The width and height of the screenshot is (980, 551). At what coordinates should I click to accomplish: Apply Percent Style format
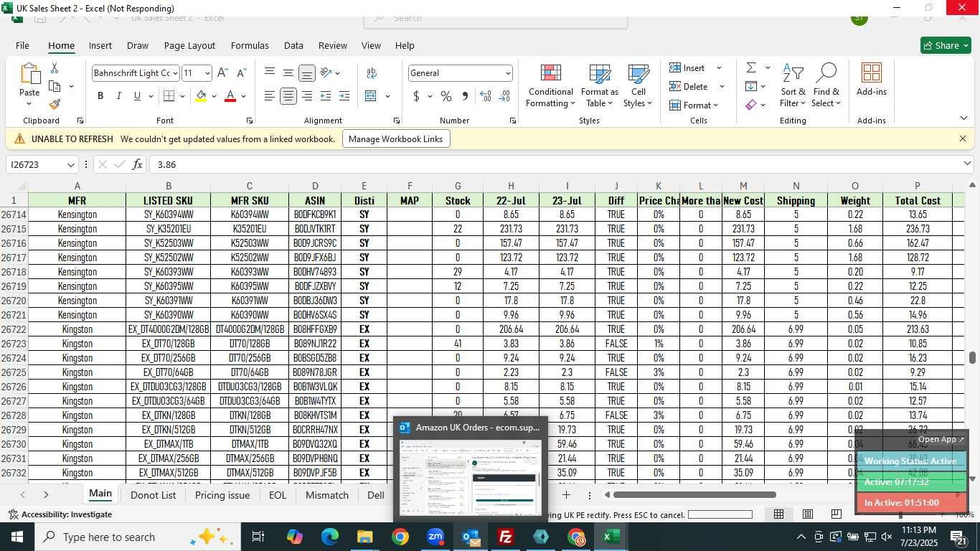pos(446,96)
